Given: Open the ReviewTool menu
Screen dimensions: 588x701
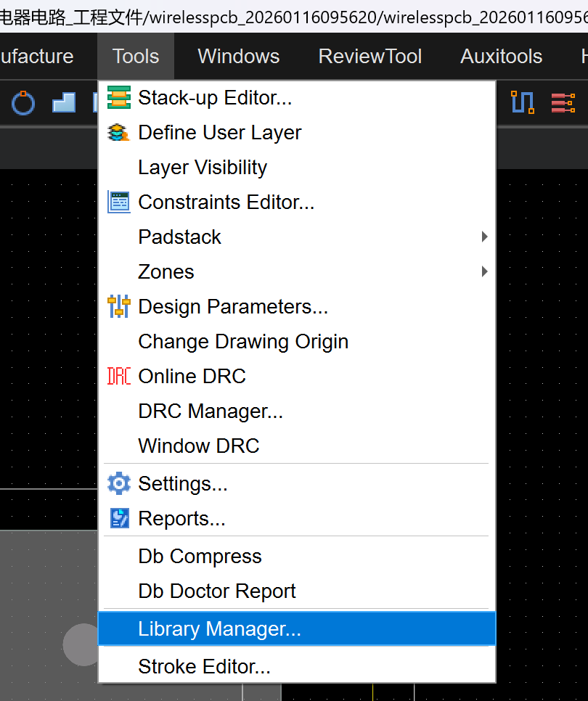Looking at the screenshot, I should coord(369,57).
